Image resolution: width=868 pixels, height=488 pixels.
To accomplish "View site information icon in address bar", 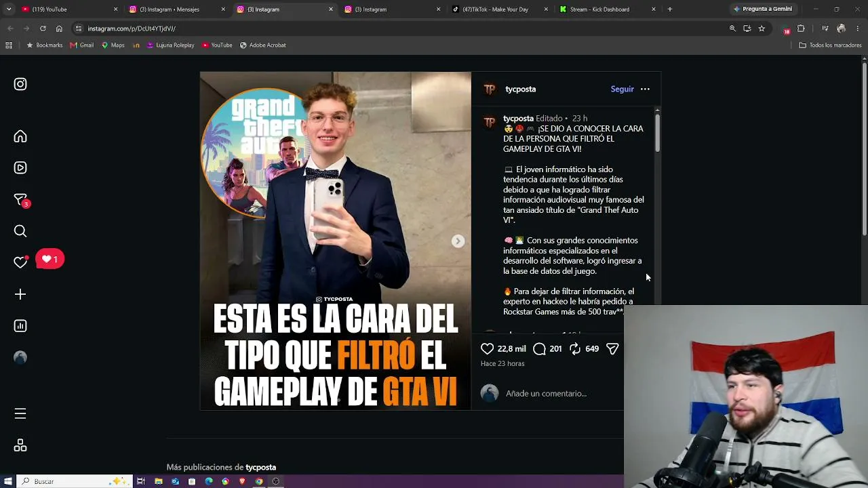I will tap(79, 28).
